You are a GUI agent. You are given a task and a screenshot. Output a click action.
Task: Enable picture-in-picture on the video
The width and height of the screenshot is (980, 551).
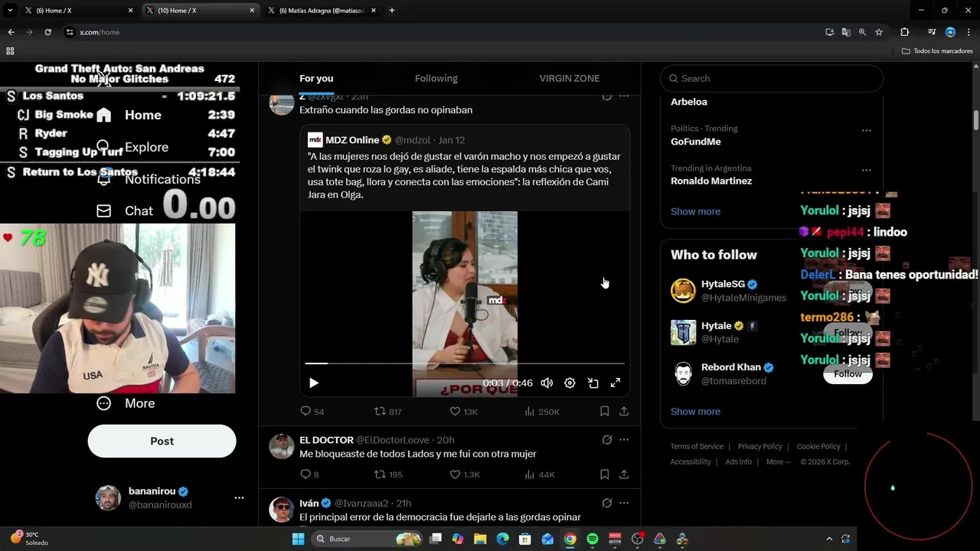tap(593, 383)
